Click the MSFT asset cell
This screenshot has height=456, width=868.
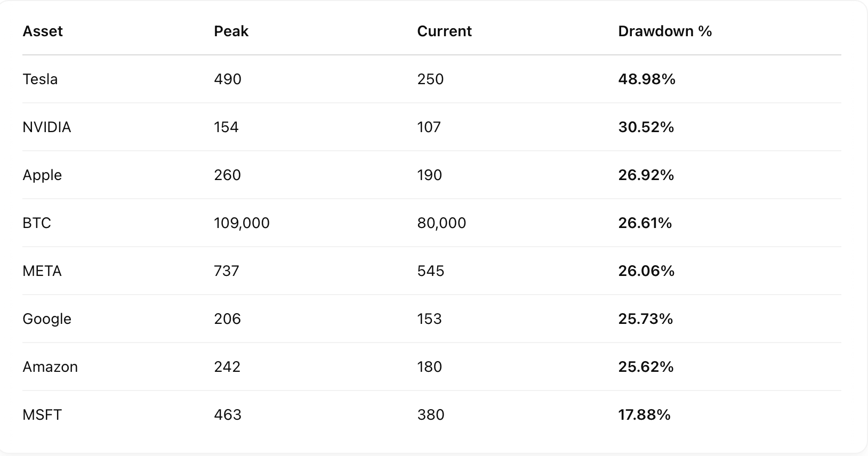coord(42,415)
